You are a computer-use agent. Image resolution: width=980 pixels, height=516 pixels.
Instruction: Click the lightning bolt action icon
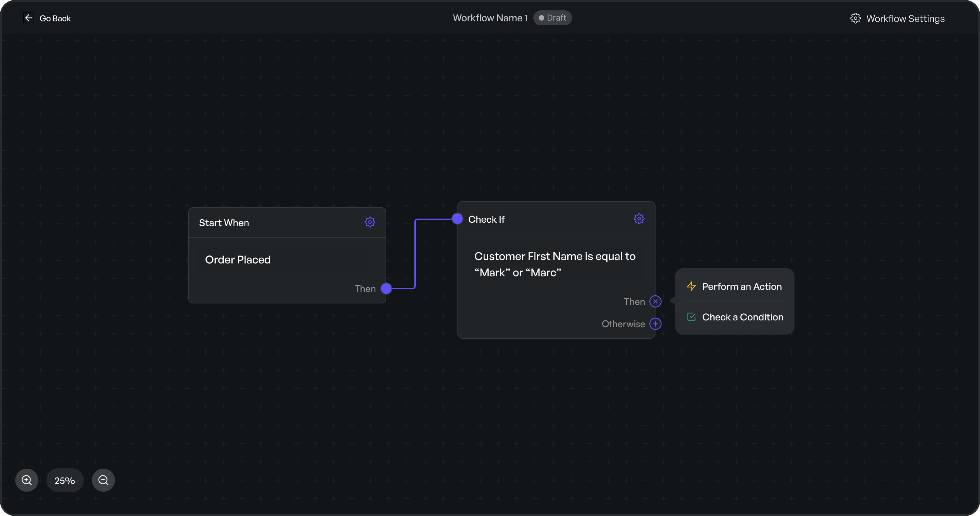pos(691,286)
